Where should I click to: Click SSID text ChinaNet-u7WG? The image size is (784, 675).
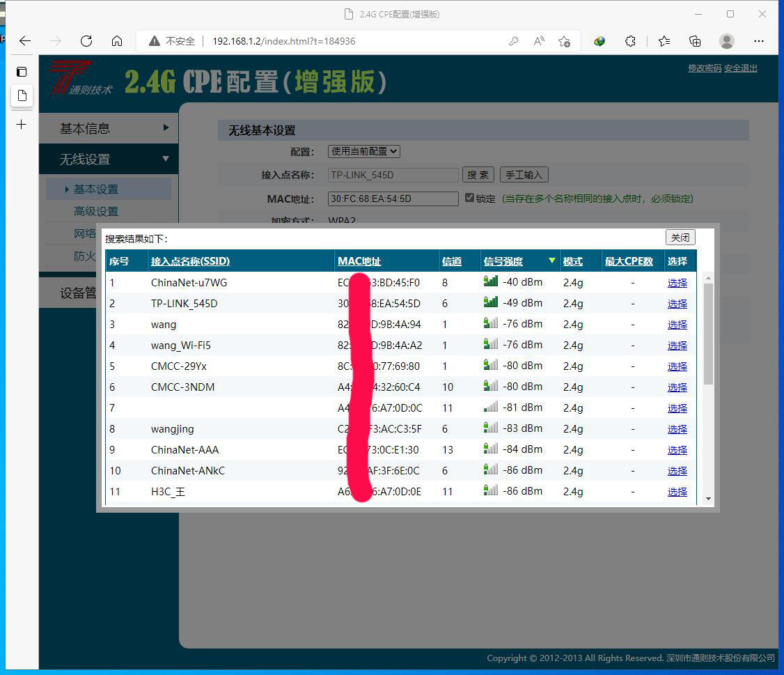(x=189, y=283)
